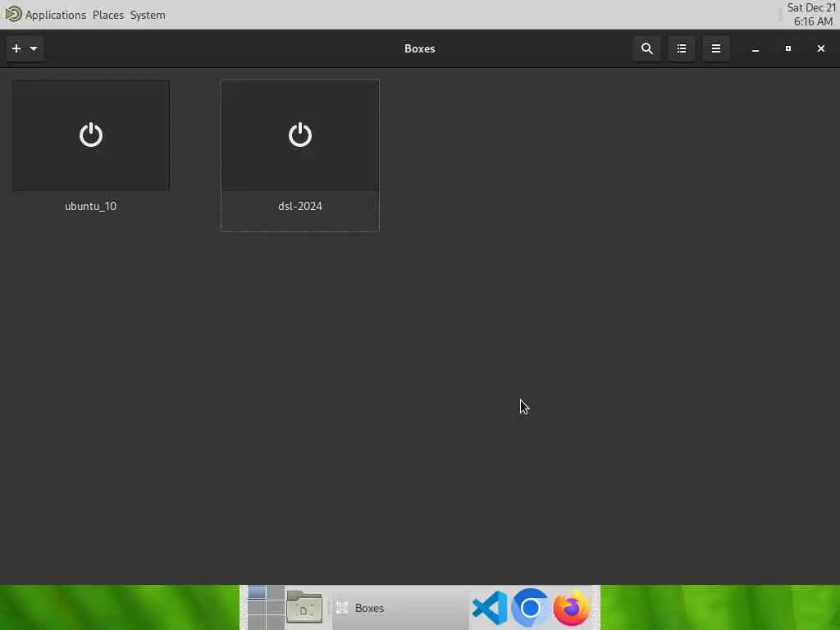Open the clock showing Sat Dec 21
The image size is (840, 630).
(x=811, y=15)
